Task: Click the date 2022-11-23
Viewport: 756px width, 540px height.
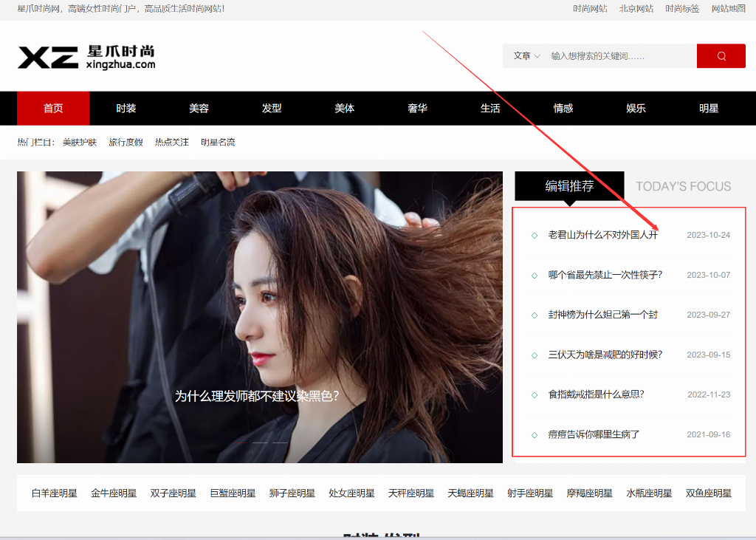Action: (x=708, y=394)
